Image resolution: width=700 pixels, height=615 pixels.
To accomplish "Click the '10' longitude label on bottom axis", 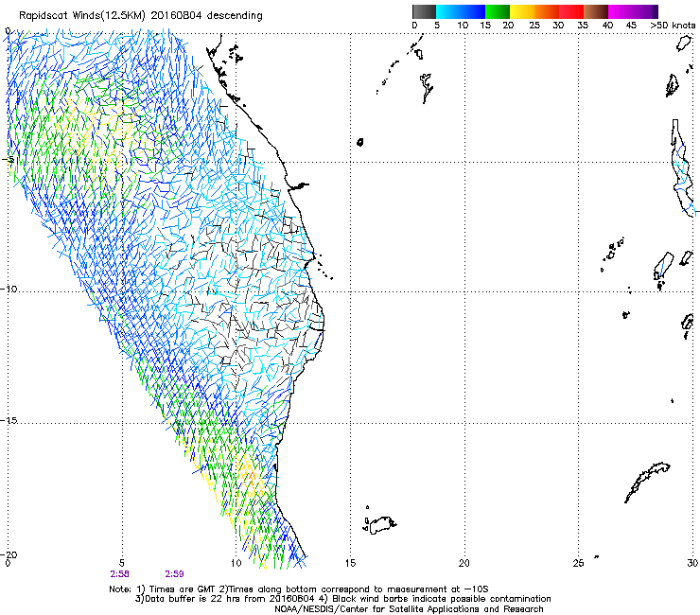I will [x=236, y=563].
